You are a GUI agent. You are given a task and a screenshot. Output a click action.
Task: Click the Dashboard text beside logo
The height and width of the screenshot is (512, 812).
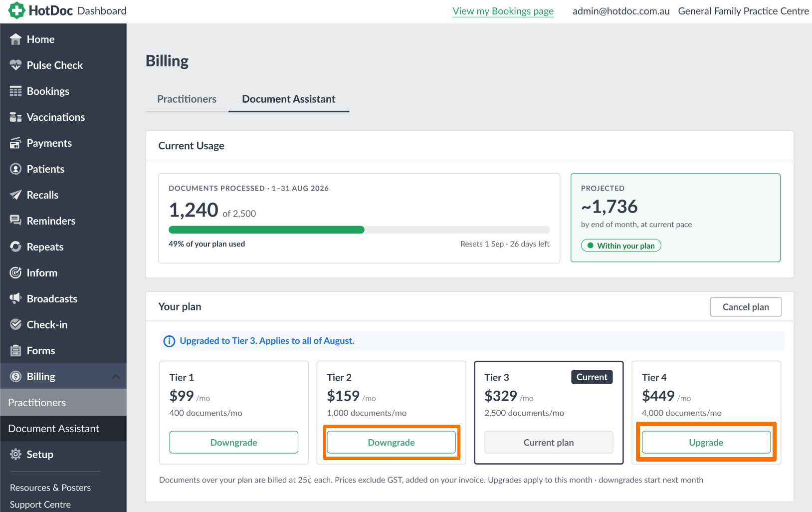click(102, 11)
